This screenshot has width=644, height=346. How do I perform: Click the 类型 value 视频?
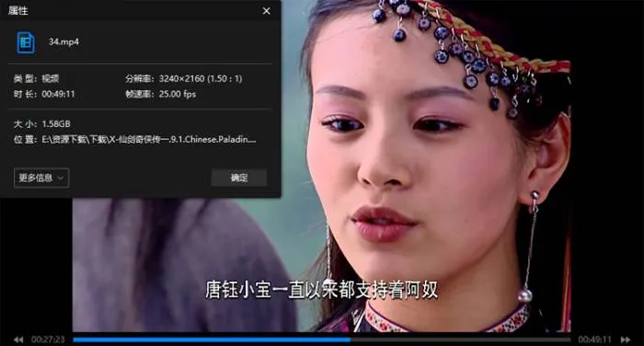50,78
